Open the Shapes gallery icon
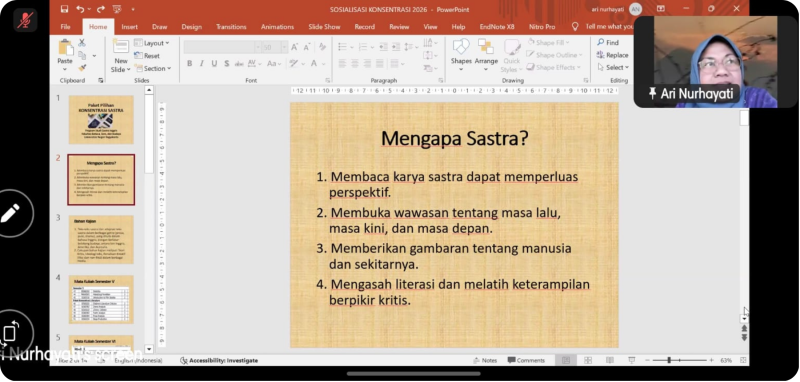 pos(461,46)
